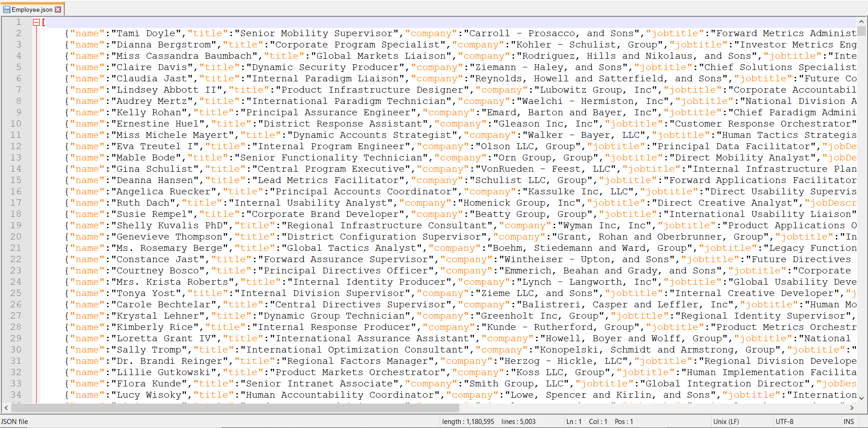The width and height of the screenshot is (868, 428).
Task: Click the name "Eva Treutel I"
Action: tap(155, 146)
